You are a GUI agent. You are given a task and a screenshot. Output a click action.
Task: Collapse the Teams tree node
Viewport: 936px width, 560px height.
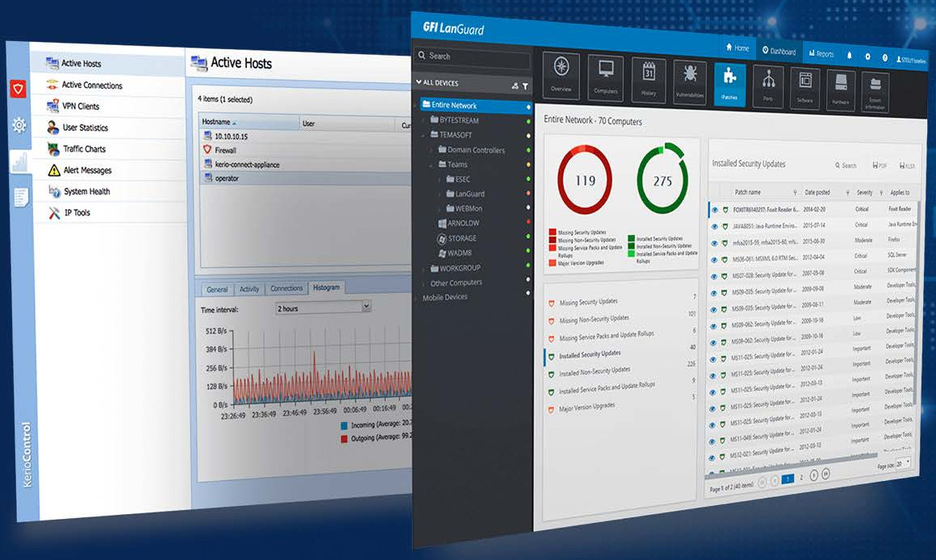pyautogui.click(x=431, y=165)
